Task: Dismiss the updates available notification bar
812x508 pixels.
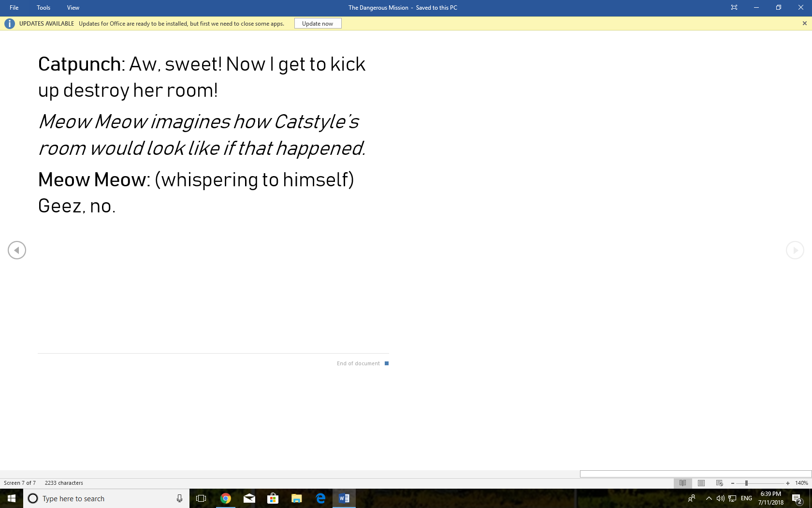Action: pos(805,23)
